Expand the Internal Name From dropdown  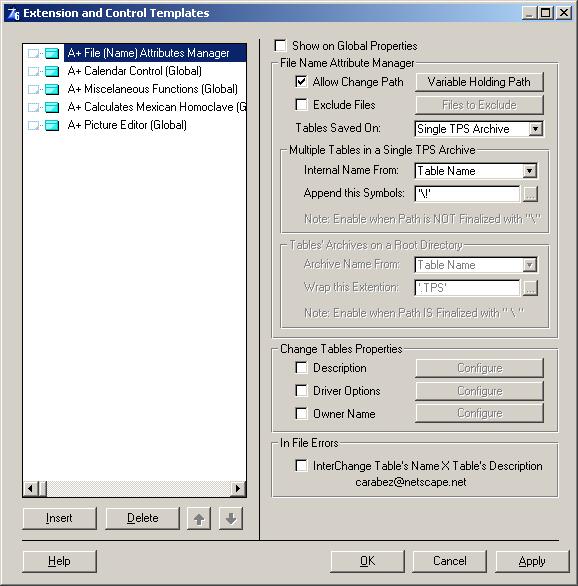(x=529, y=171)
